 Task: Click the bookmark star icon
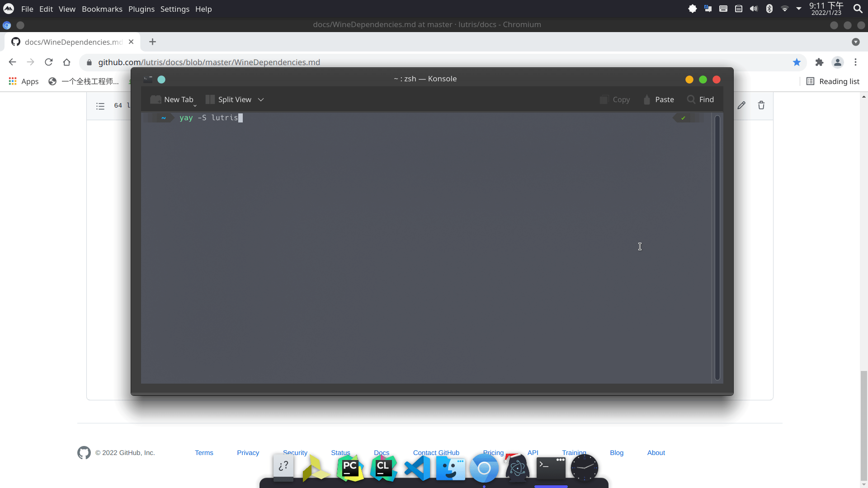797,62
